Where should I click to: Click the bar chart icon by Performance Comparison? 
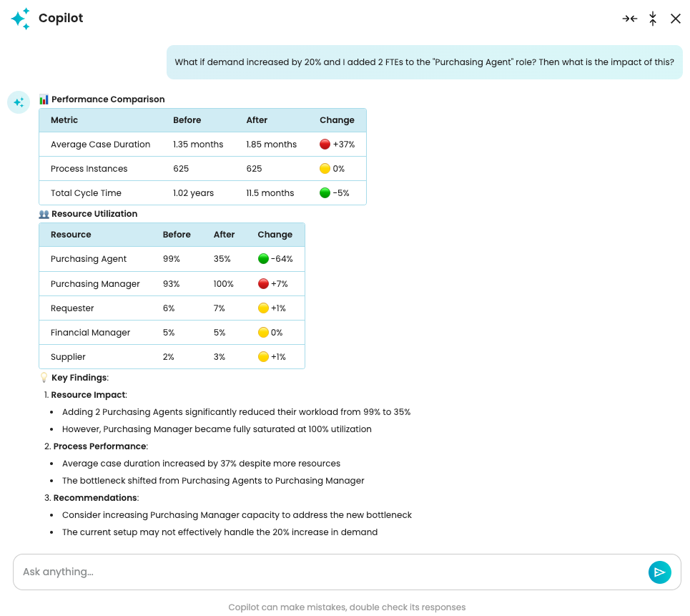pos(44,99)
